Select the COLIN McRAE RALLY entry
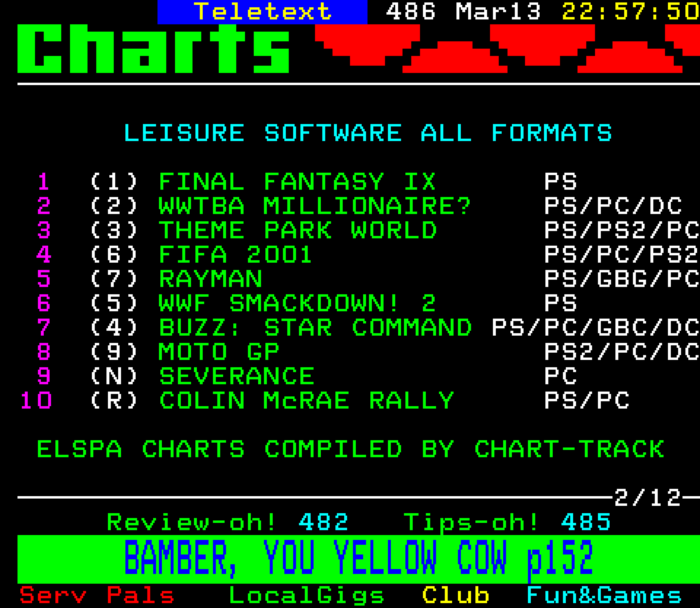 point(306,400)
